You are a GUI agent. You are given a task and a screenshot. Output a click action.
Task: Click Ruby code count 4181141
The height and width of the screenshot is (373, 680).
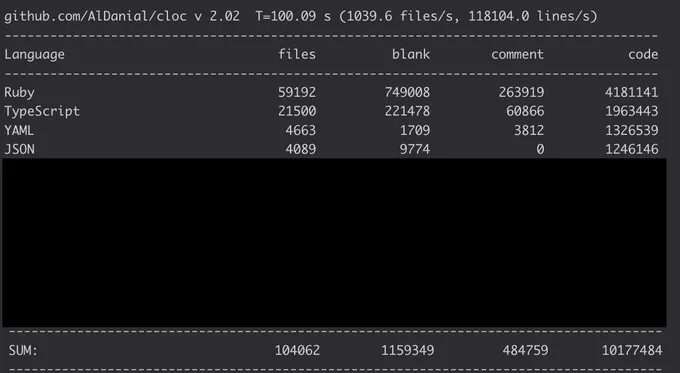pos(631,92)
